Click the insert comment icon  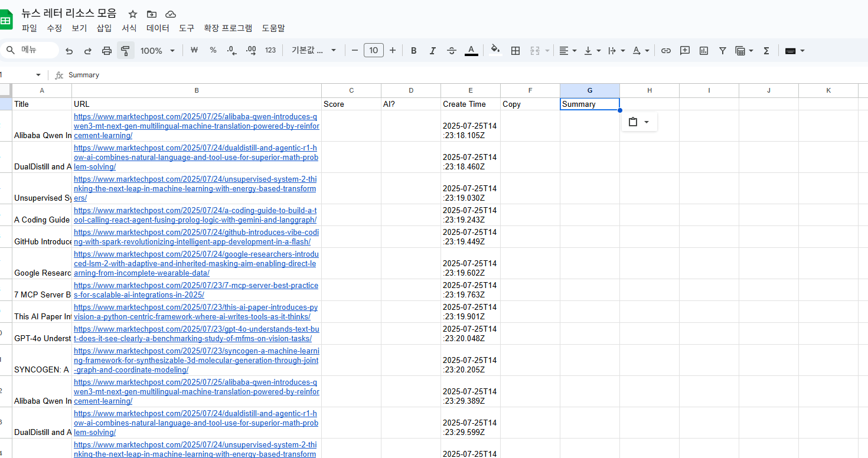(685, 51)
